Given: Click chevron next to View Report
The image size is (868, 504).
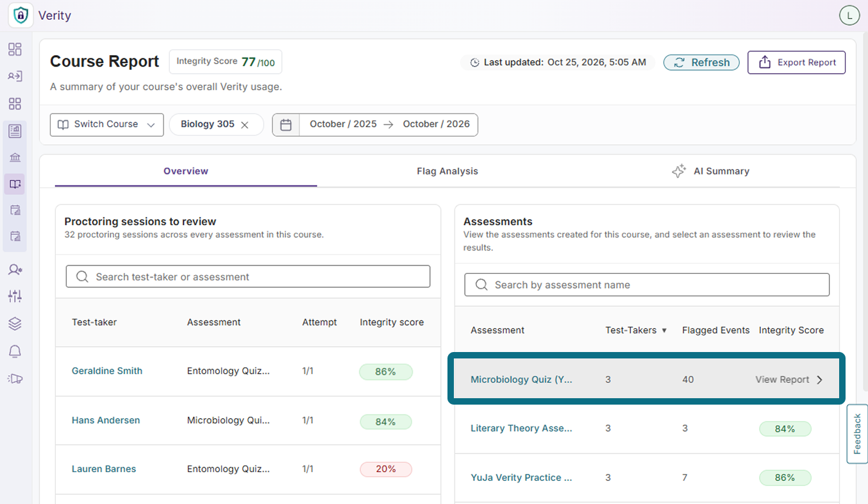Looking at the screenshot, I should point(819,380).
